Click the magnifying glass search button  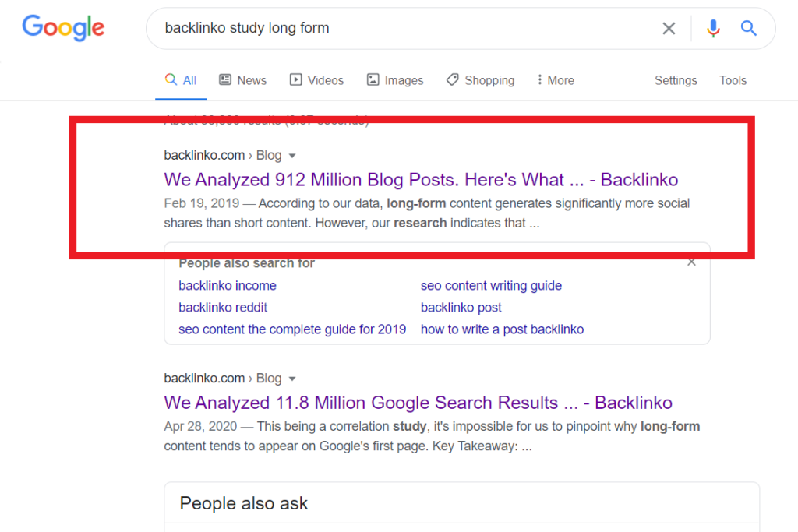click(x=749, y=29)
